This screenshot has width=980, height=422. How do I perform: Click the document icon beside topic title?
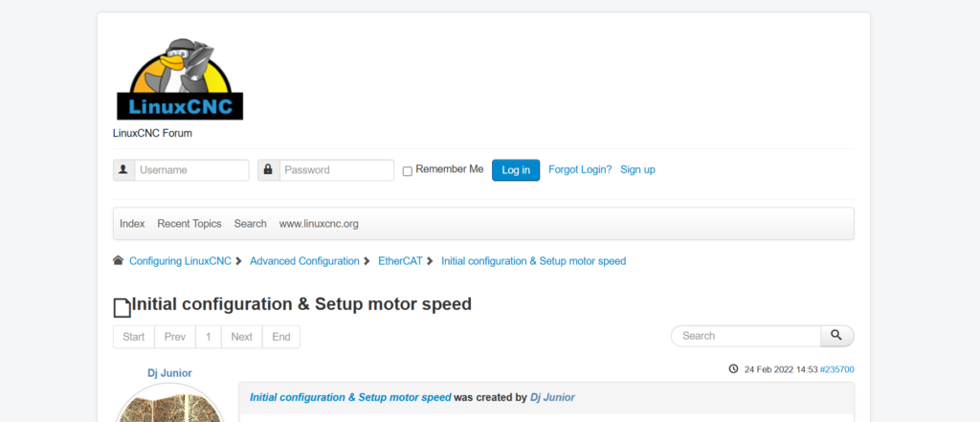122,307
